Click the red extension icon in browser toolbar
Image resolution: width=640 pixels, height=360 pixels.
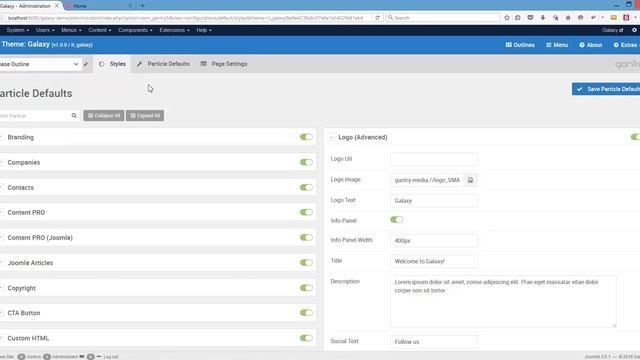coord(626,18)
